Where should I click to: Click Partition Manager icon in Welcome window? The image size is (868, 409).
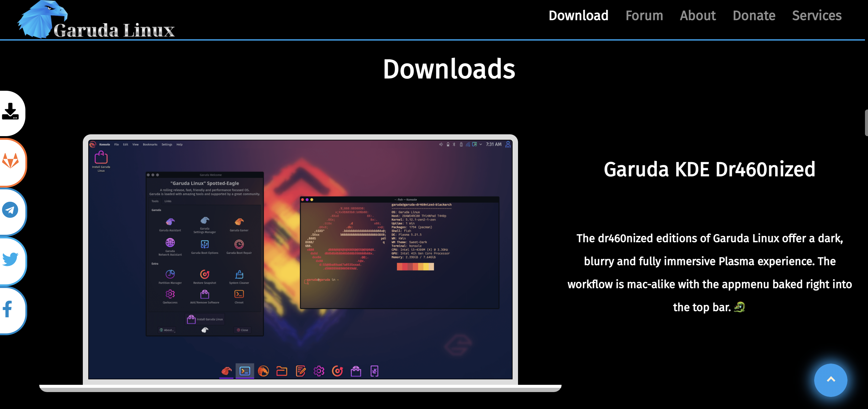(170, 274)
